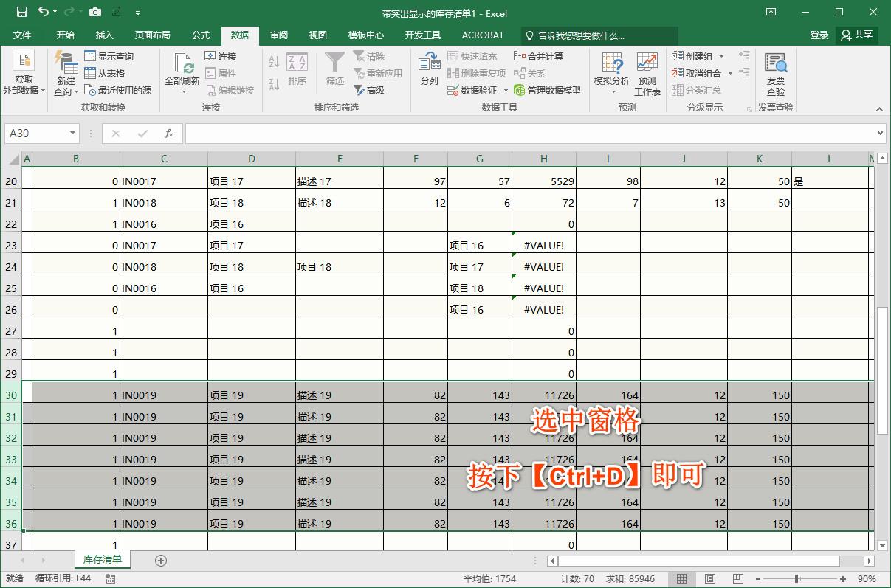Click the 90% zoom level

click(867, 579)
